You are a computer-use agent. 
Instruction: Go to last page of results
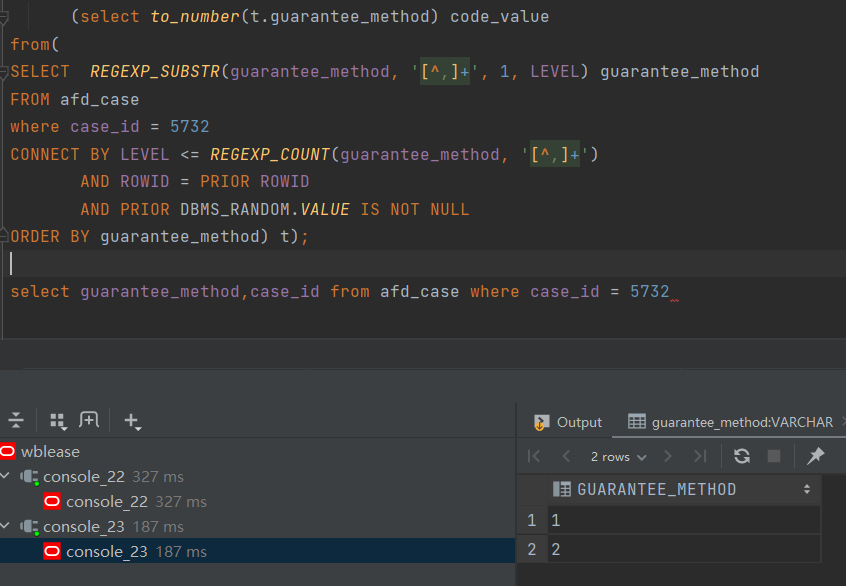coord(700,456)
